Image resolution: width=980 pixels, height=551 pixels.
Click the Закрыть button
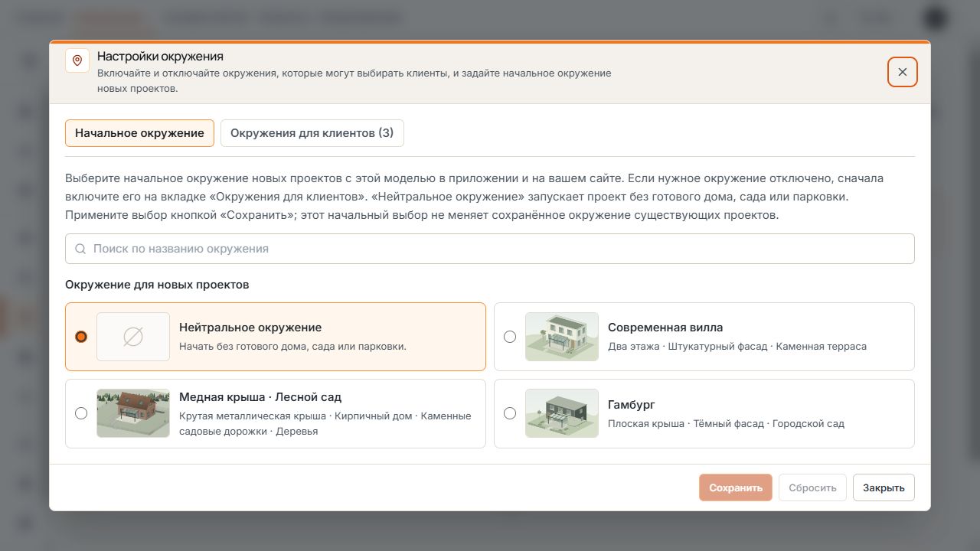(x=884, y=487)
